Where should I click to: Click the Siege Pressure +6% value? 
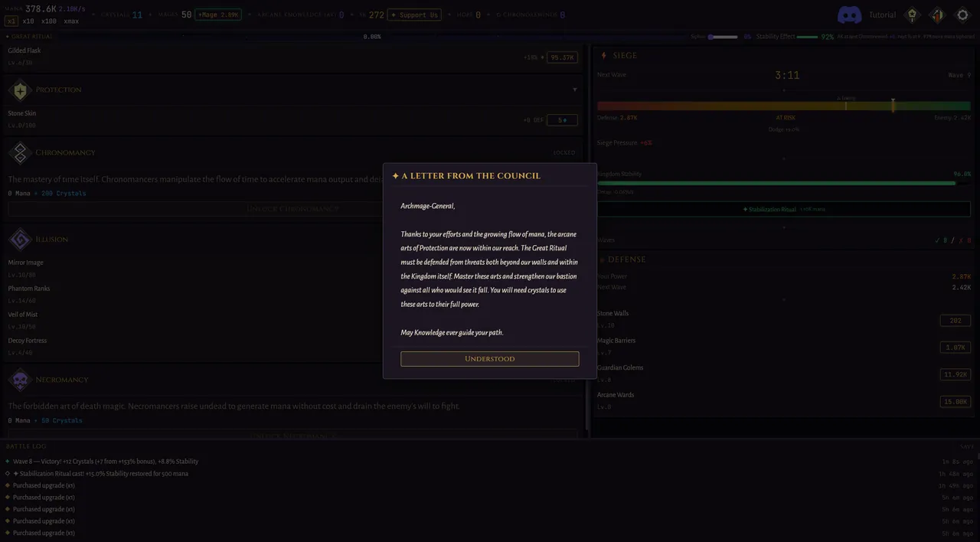[645, 143]
